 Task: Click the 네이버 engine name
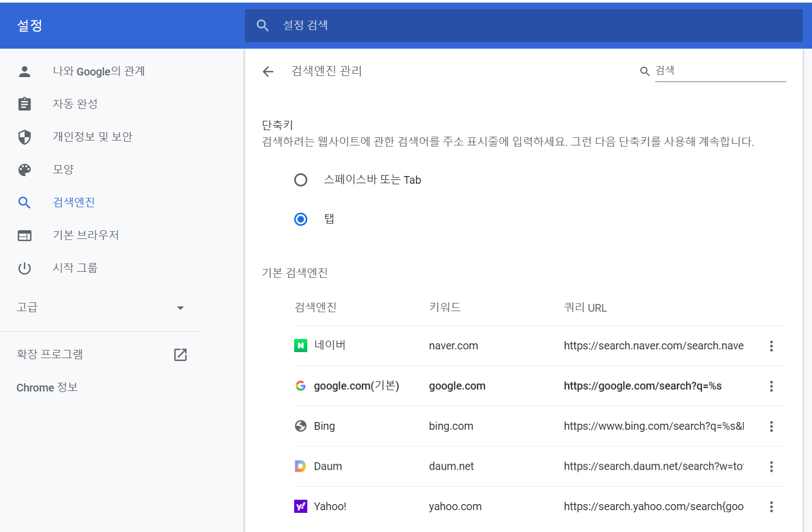(x=330, y=345)
